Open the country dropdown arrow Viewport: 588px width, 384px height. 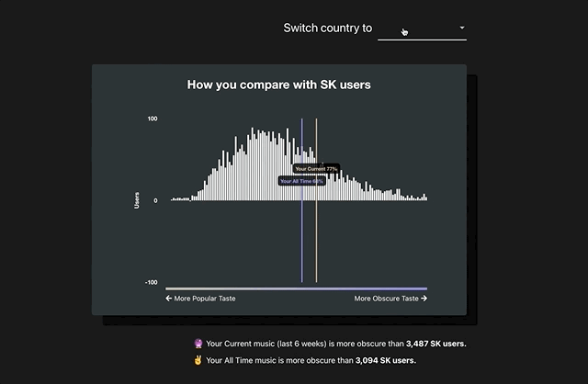(462, 28)
